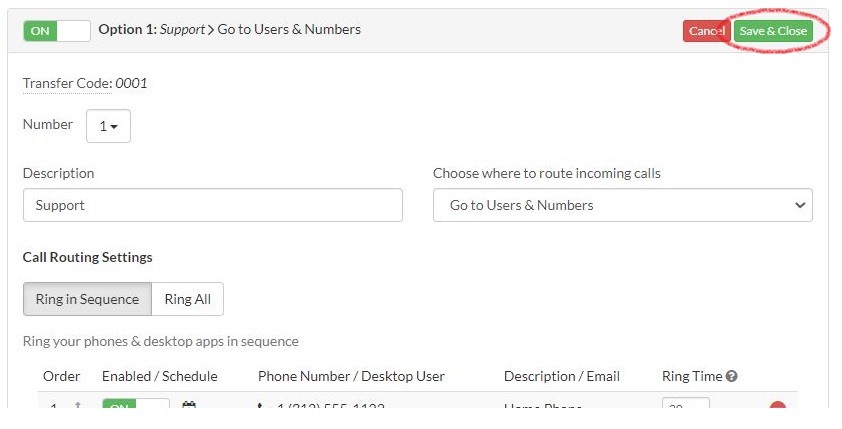Click the Transfer Code label
The image size is (842, 429).
tap(66, 83)
